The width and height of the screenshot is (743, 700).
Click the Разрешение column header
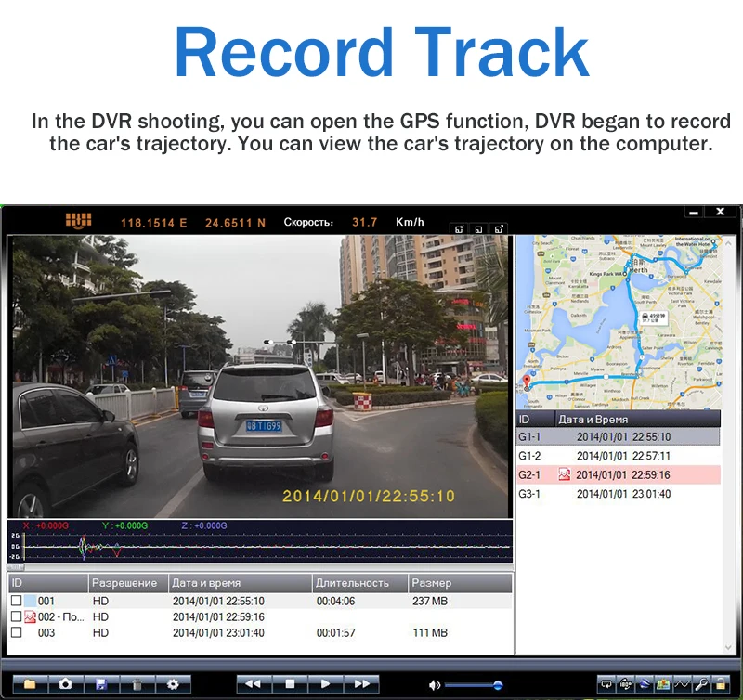128,583
